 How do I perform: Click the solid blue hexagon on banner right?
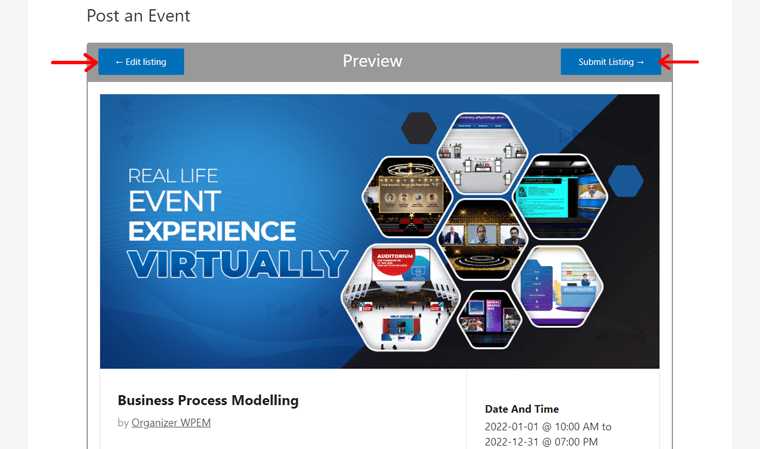coord(626,181)
